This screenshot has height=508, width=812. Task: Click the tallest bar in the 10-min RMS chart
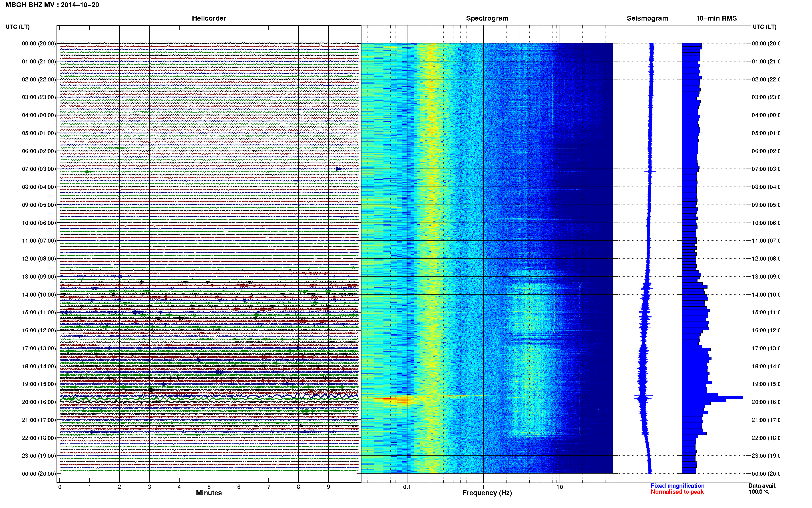tap(712, 397)
